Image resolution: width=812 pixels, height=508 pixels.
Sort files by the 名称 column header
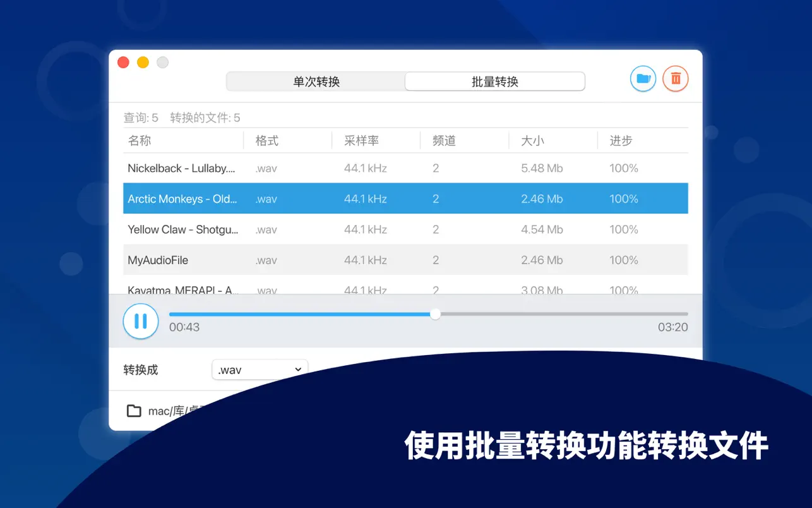[x=140, y=141]
